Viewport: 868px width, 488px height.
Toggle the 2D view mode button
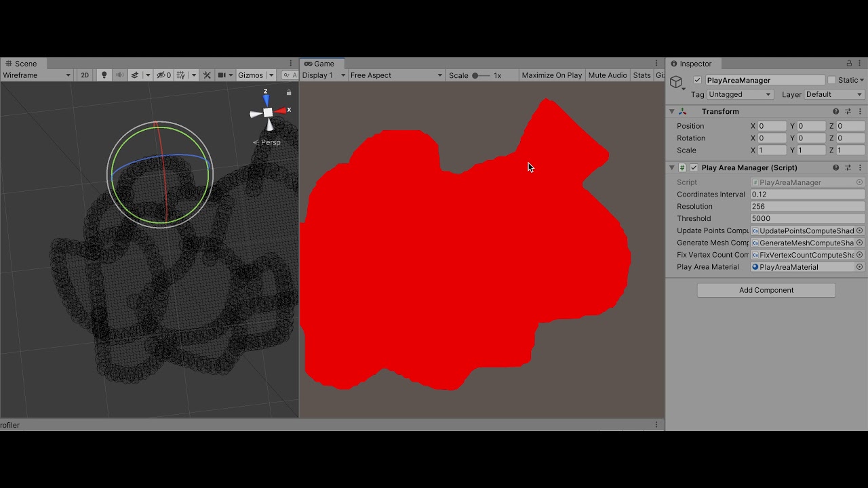pos(85,75)
